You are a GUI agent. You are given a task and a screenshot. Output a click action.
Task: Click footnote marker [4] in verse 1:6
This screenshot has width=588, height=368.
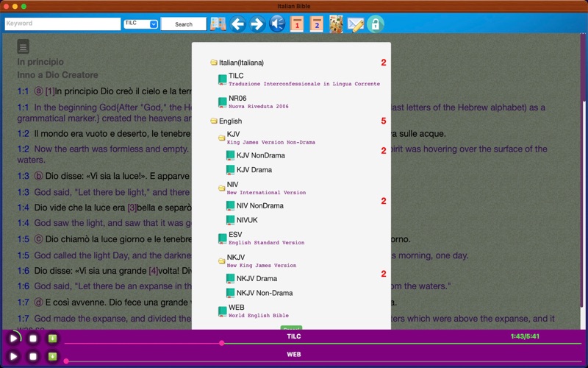(154, 271)
